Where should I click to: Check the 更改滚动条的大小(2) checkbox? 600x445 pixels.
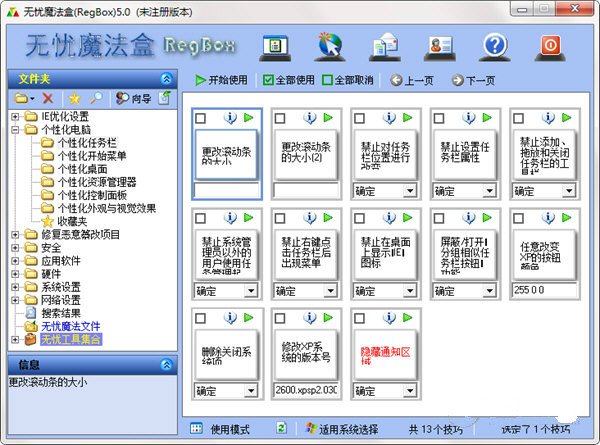(x=280, y=118)
